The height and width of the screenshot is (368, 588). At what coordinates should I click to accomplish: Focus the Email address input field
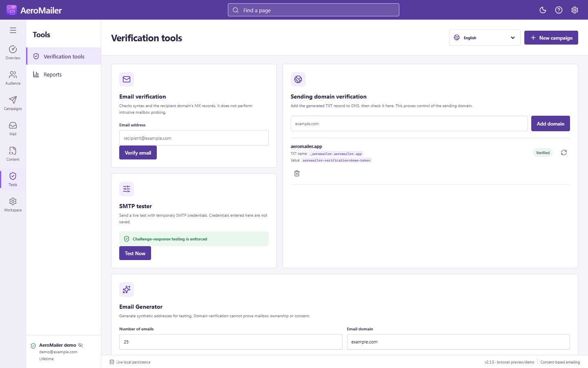(x=194, y=138)
